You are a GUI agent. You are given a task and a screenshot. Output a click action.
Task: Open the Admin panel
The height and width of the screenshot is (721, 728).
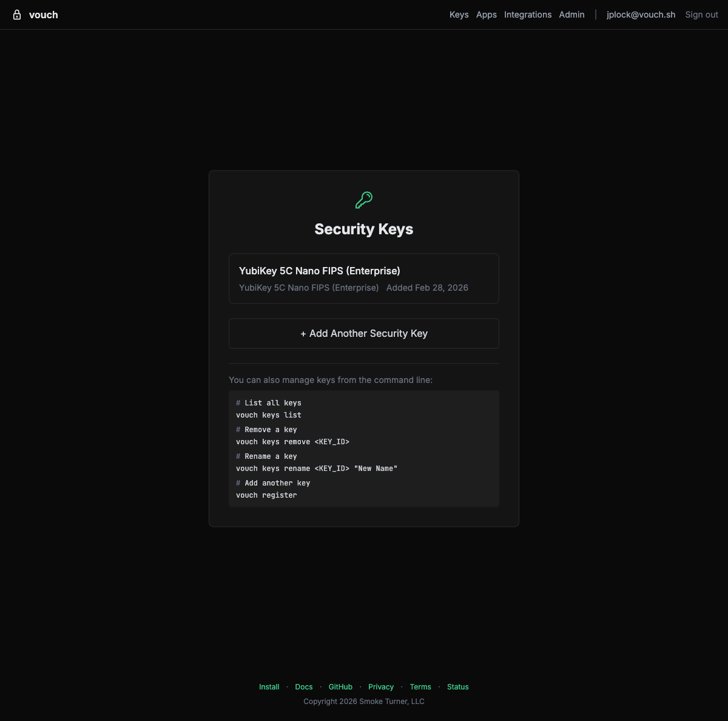pos(571,14)
